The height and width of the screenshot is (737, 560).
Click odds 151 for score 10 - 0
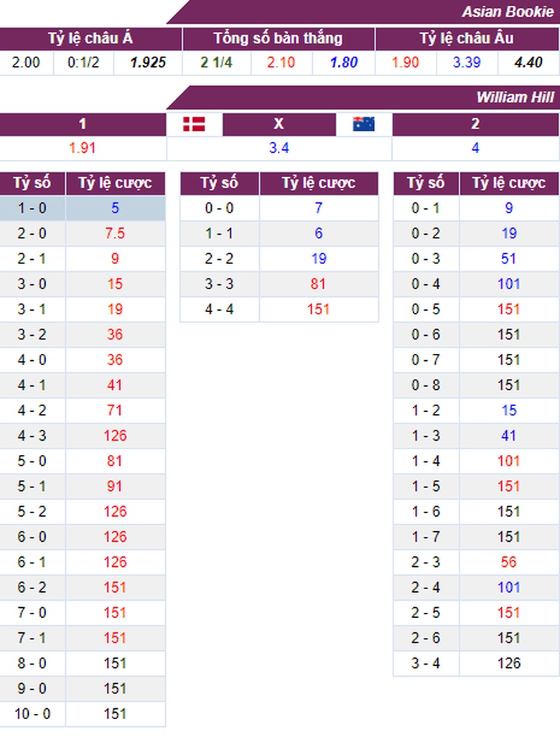[115, 713]
